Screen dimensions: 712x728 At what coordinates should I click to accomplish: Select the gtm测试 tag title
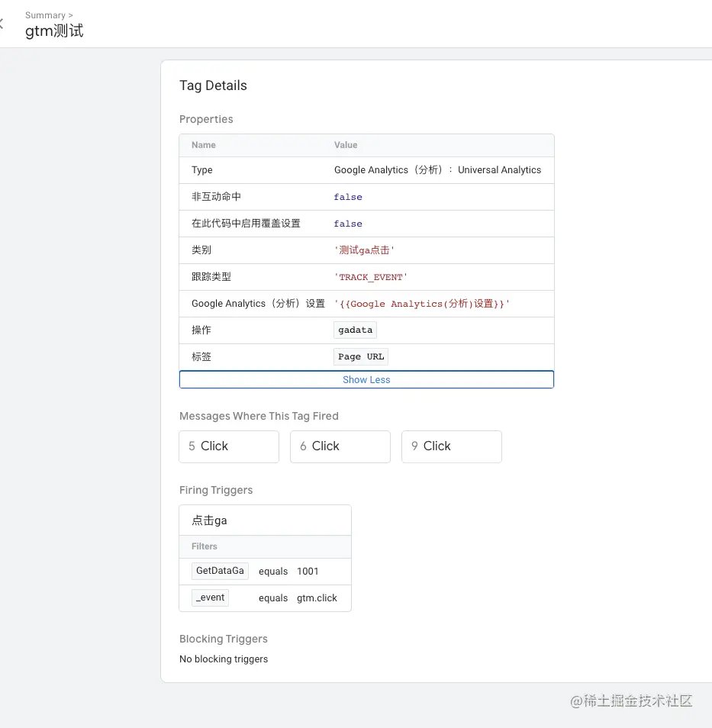tap(54, 31)
